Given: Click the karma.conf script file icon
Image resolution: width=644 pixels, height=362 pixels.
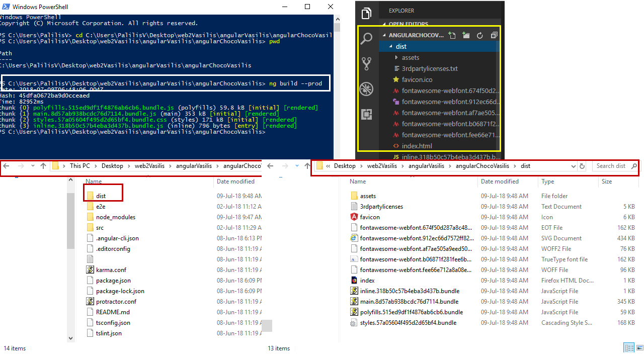Looking at the screenshot, I should (x=90, y=270).
